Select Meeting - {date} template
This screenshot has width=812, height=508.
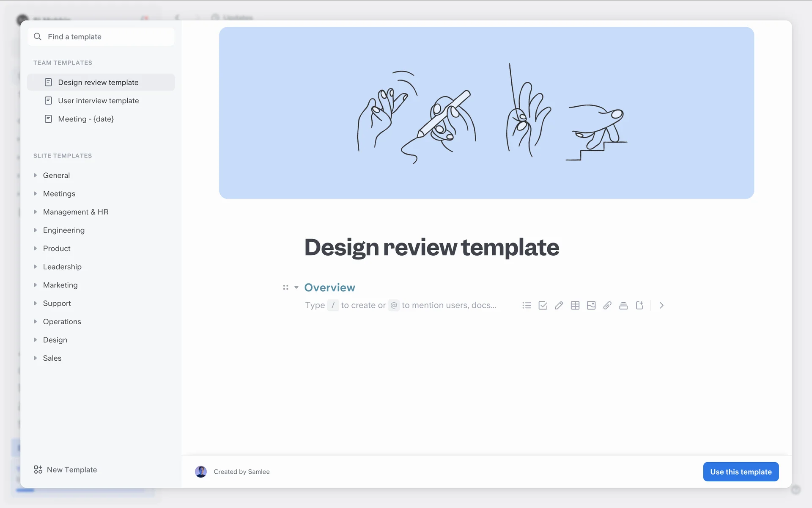[x=85, y=119]
